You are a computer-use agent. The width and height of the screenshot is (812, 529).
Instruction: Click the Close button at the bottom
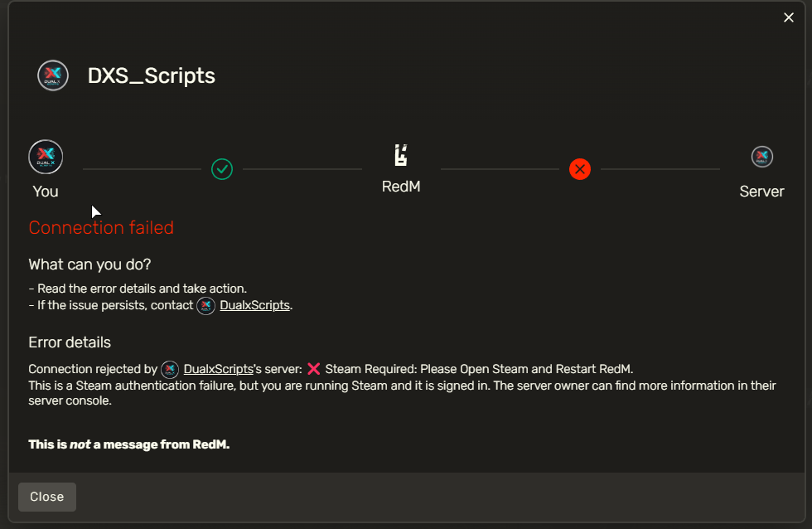coord(47,497)
